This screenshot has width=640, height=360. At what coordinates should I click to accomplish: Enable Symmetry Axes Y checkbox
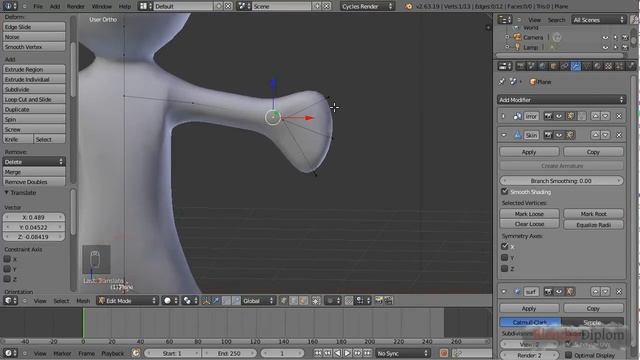pyautogui.click(x=505, y=258)
